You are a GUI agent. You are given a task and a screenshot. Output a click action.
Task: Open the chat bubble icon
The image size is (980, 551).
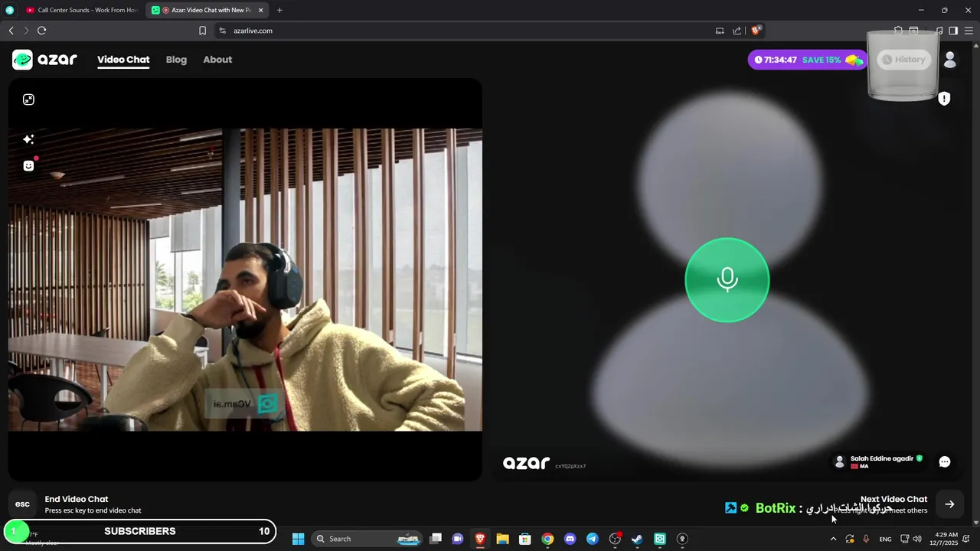pyautogui.click(x=945, y=461)
